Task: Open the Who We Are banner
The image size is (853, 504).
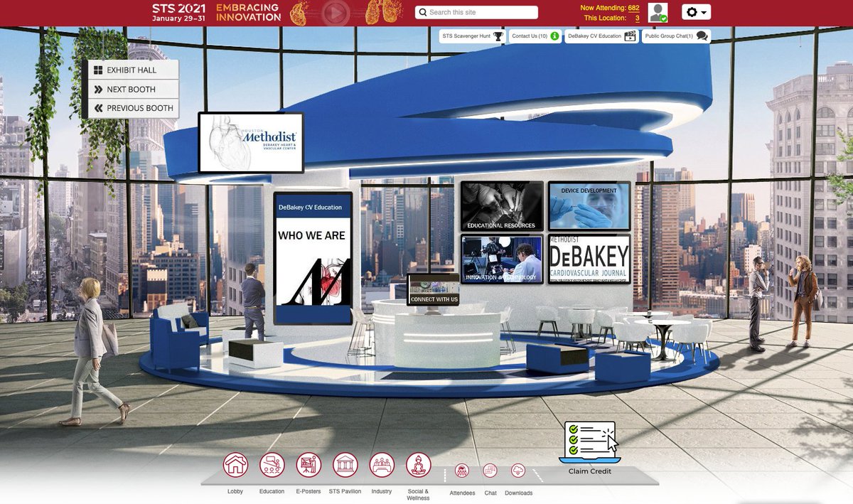Action: pyautogui.click(x=313, y=258)
